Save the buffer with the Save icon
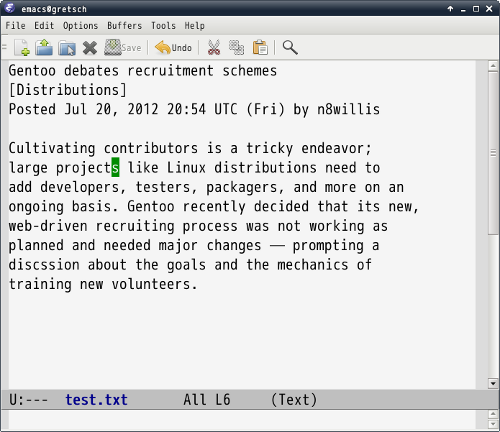This screenshot has height=432, width=500. coord(123,47)
